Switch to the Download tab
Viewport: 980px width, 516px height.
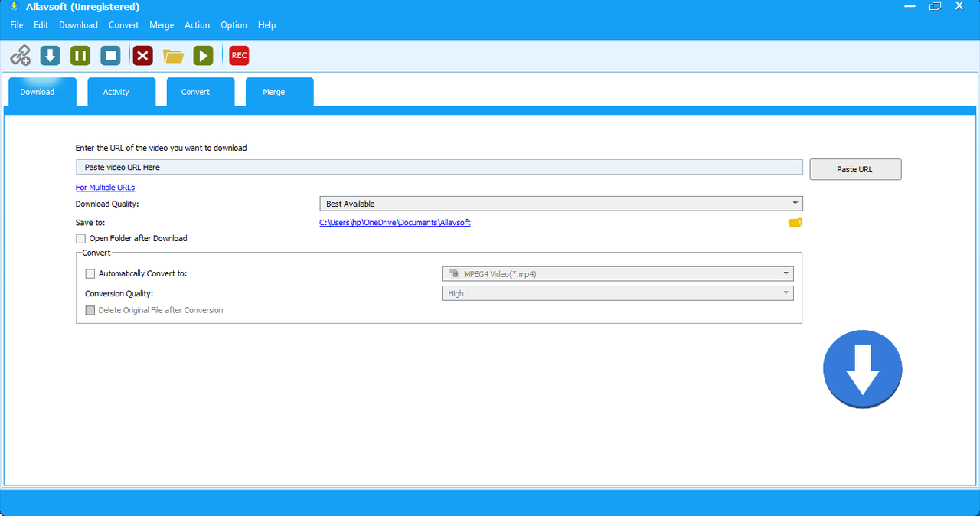click(x=42, y=92)
